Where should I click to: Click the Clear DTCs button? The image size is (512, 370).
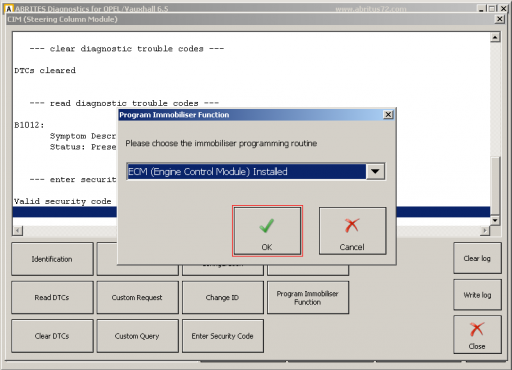[x=52, y=336]
